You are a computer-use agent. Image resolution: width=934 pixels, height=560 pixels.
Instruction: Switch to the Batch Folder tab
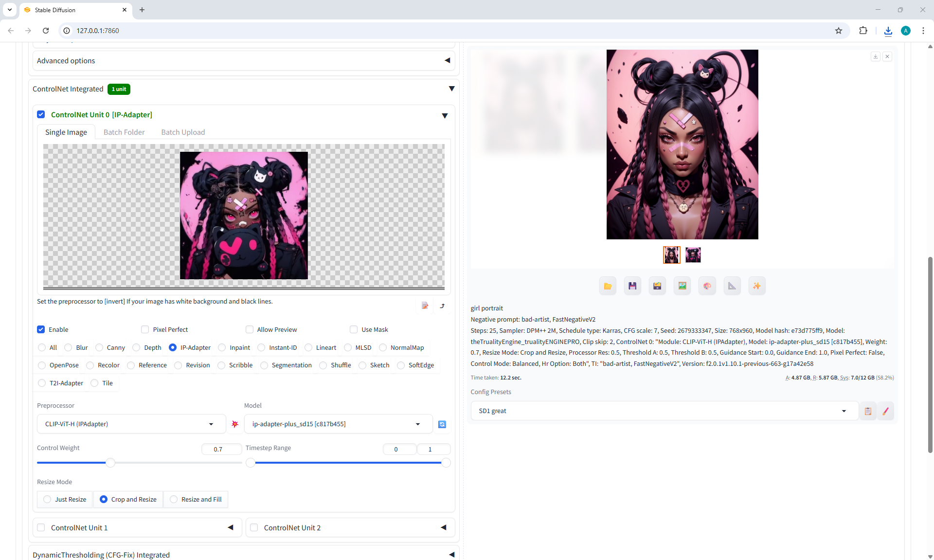coord(124,132)
